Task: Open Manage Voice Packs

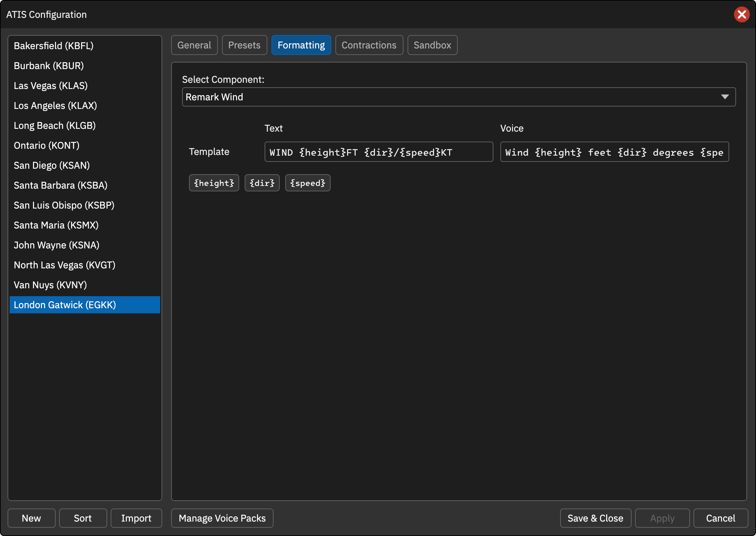Action: 222,518
